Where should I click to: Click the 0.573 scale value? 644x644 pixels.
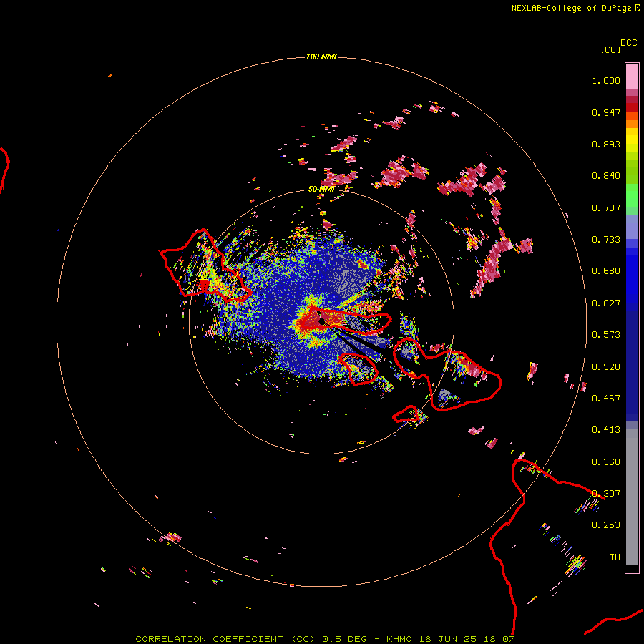point(606,335)
